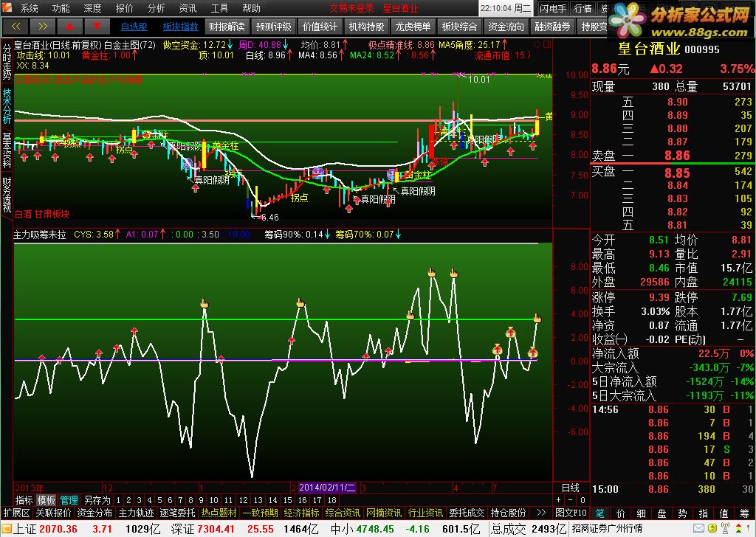This screenshot has height=537, width=756.
Task: Open the 工具 menu
Action: pos(219,8)
